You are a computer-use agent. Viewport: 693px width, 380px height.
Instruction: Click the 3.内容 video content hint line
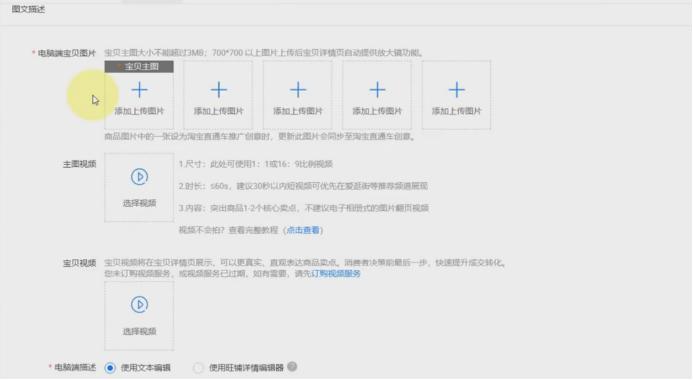(304, 208)
